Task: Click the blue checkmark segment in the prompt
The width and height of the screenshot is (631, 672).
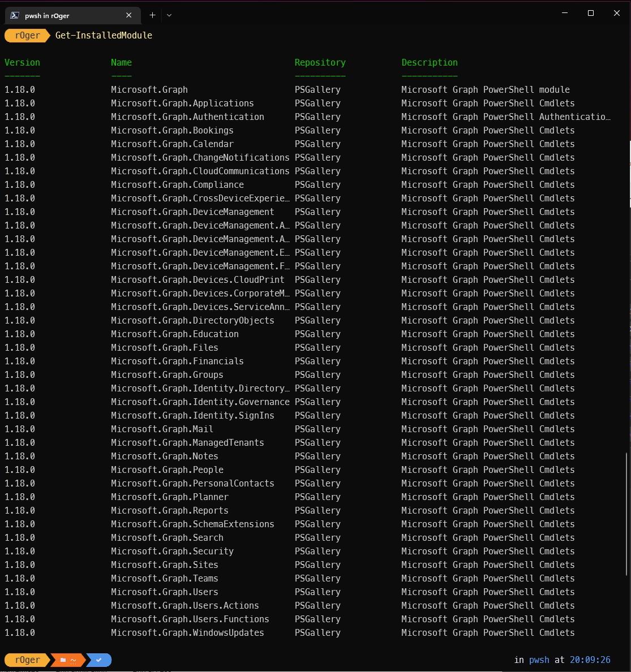Action: [97, 660]
